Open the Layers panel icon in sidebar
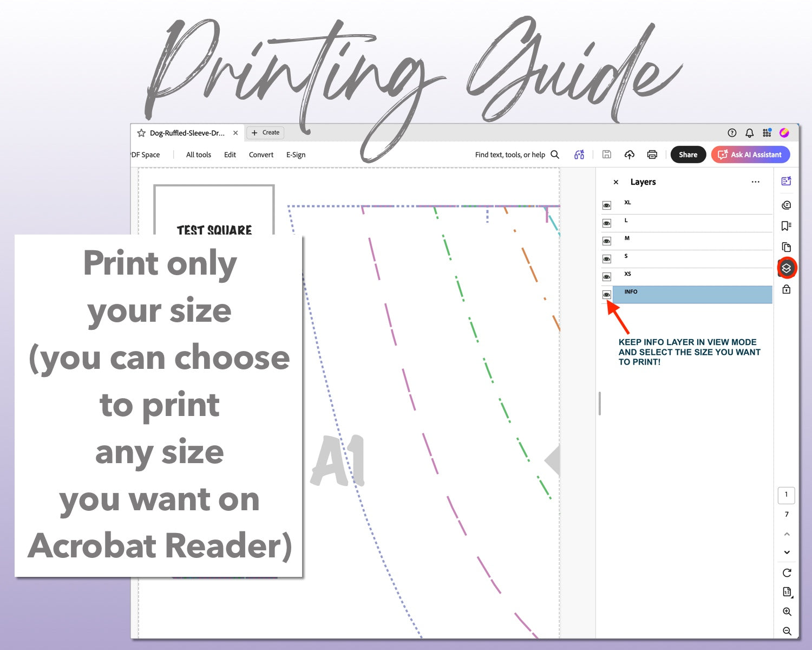The image size is (812, 650). [787, 268]
